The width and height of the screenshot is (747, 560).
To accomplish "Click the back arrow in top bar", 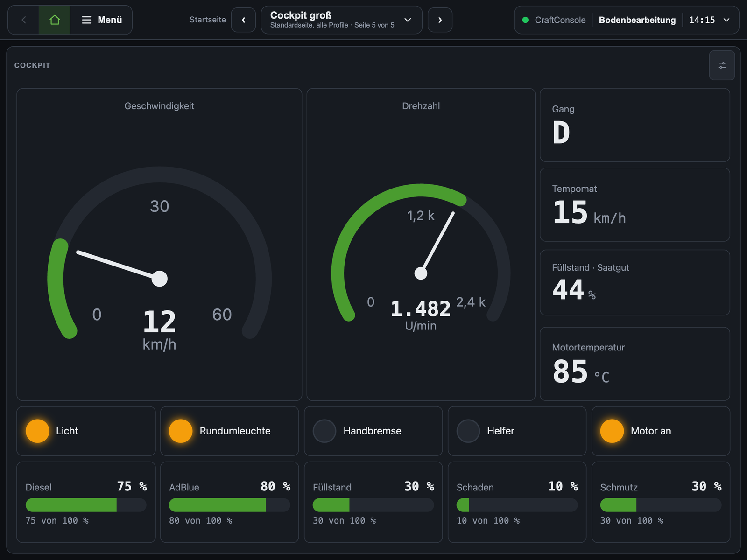I will [x=24, y=20].
